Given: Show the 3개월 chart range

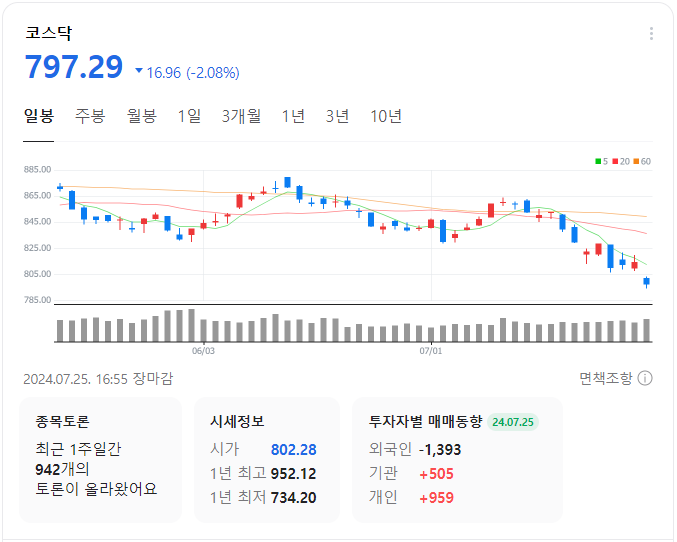Looking at the screenshot, I should [241, 116].
